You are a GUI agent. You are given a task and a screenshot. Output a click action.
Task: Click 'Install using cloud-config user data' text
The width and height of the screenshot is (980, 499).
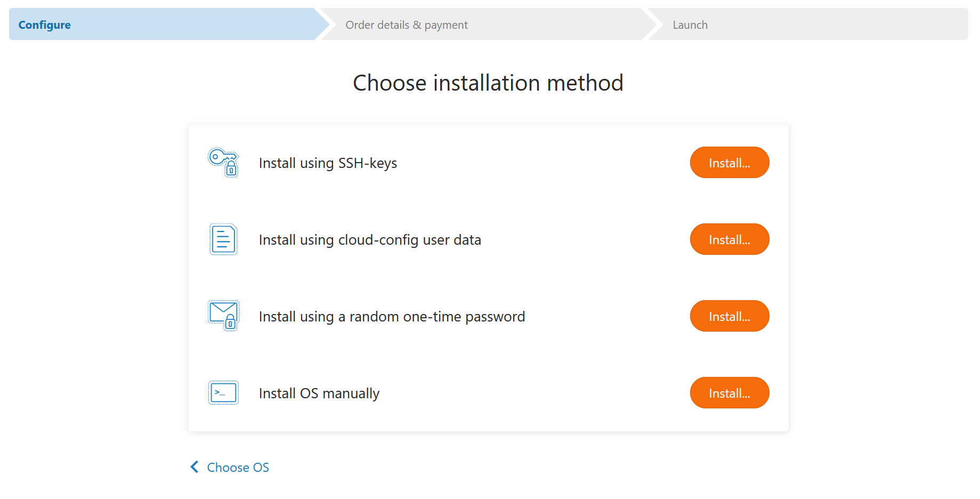click(370, 240)
